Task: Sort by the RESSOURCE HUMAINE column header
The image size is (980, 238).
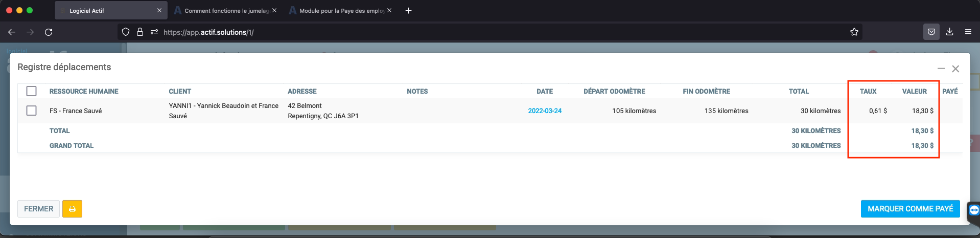Action: [x=84, y=92]
